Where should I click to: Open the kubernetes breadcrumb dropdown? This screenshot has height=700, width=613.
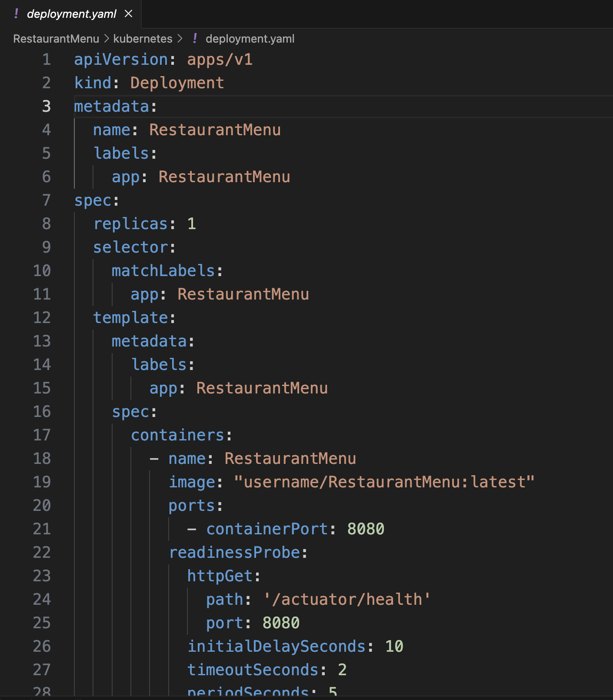coord(143,39)
